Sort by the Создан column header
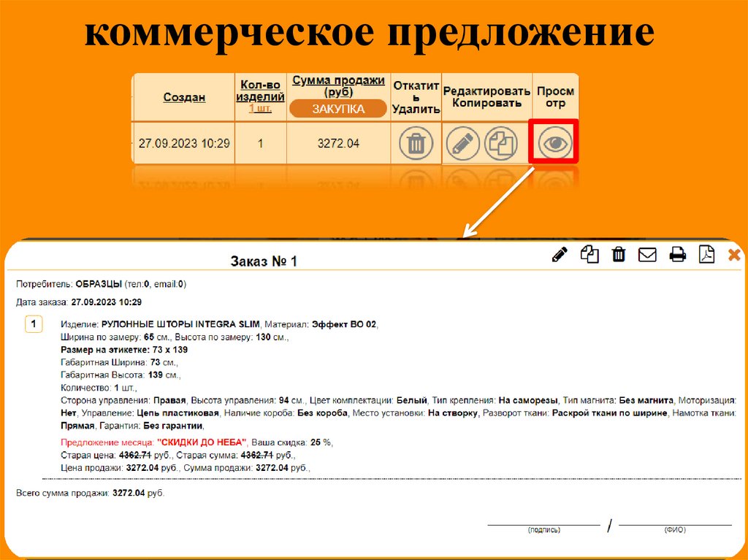This screenshot has height=560, width=748. point(184,97)
